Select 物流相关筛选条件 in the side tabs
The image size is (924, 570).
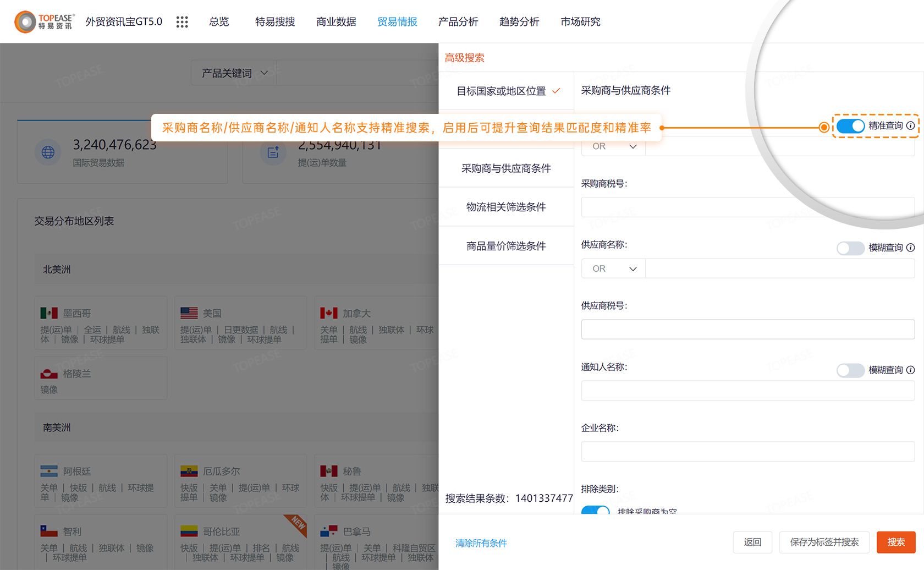point(506,207)
